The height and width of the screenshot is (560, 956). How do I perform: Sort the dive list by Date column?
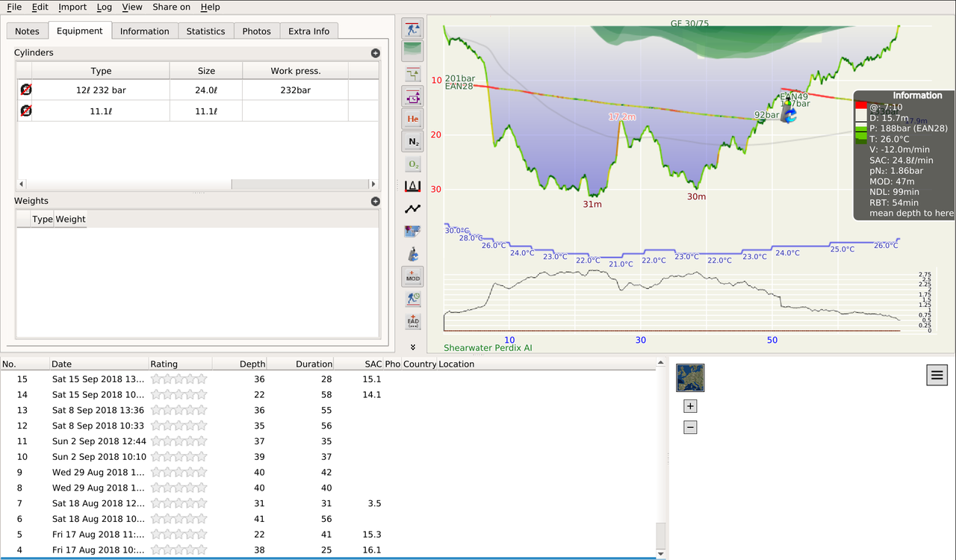click(x=61, y=364)
